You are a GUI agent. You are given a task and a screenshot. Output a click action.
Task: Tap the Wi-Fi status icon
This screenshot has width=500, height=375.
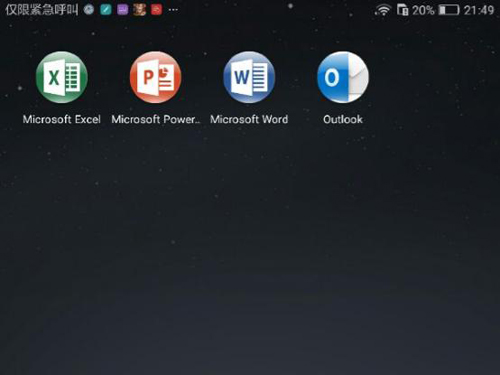pos(383,10)
